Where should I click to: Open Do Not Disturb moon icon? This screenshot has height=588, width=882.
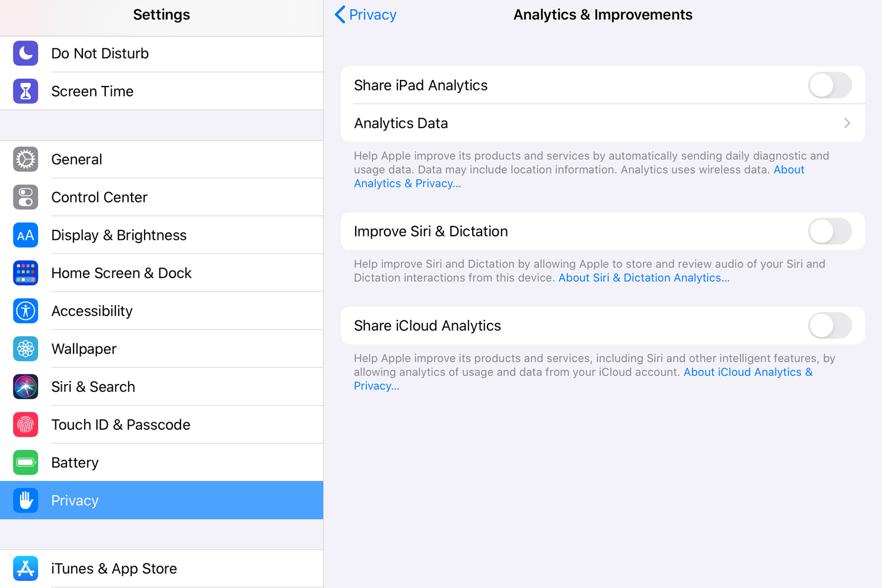point(26,54)
